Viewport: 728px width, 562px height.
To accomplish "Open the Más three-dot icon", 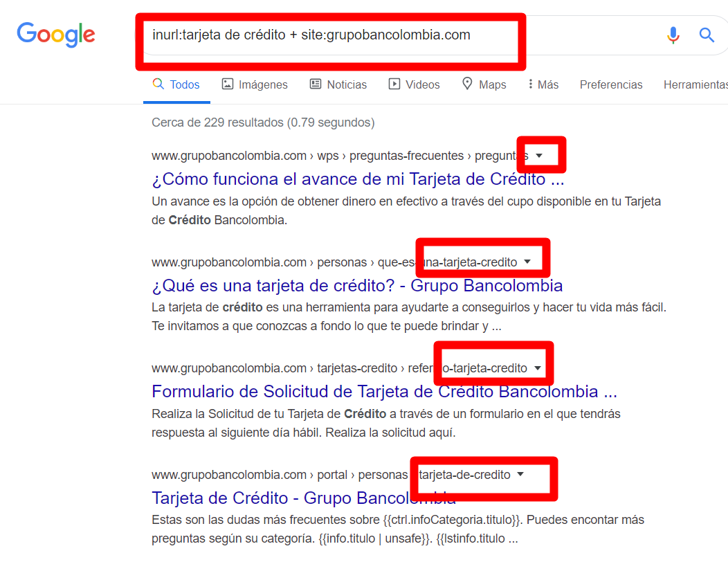I will pyautogui.click(x=529, y=84).
